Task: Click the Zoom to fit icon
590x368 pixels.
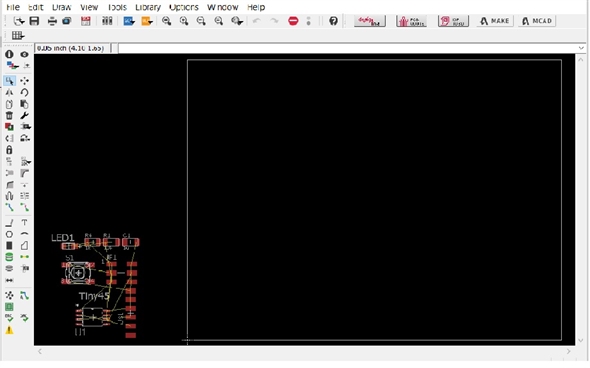Action: (x=166, y=21)
